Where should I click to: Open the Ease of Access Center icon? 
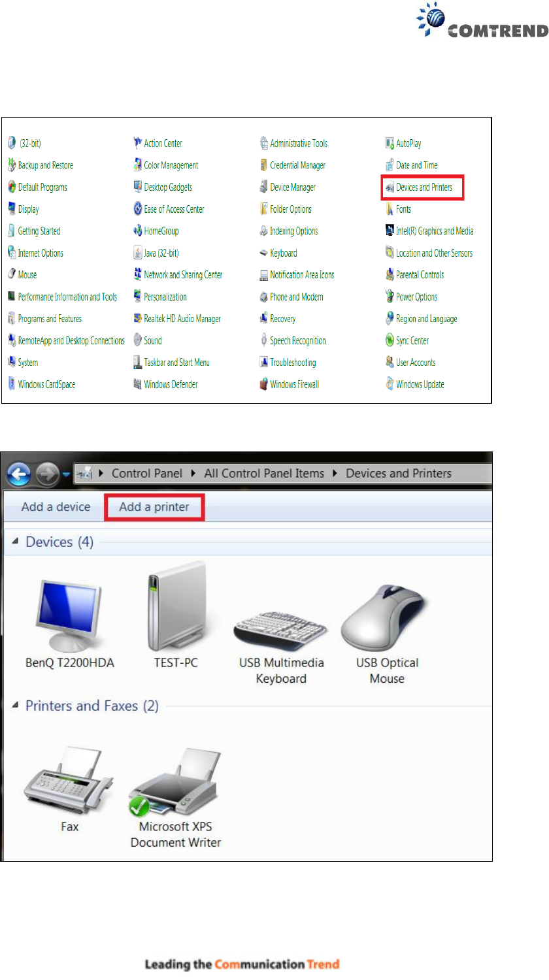click(138, 209)
